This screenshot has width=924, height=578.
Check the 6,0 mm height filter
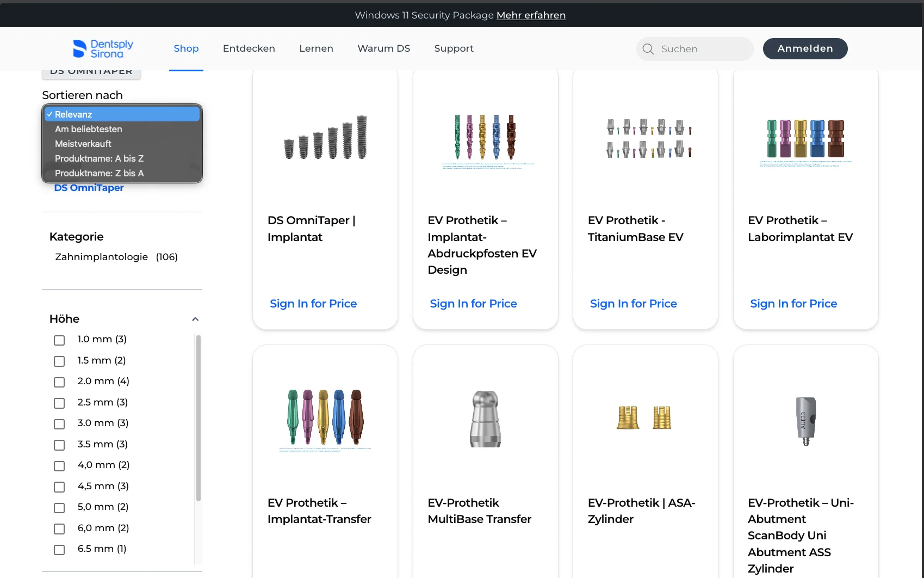(x=59, y=529)
